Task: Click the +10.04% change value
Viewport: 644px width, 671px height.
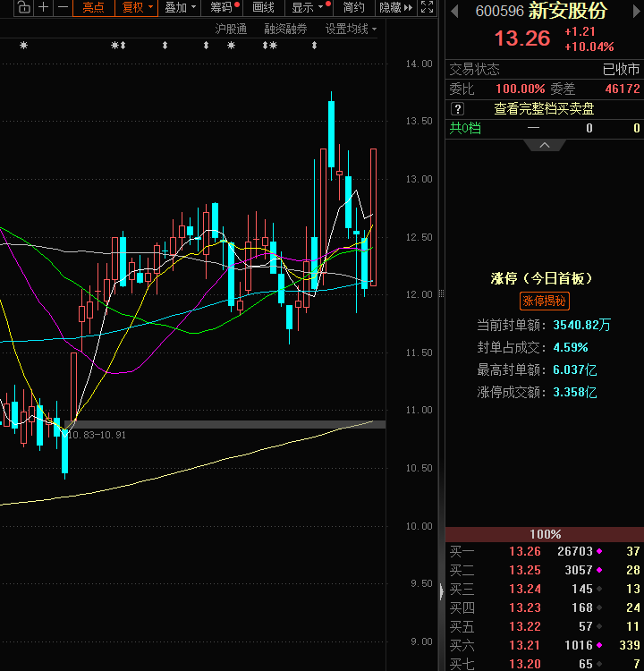Action: [x=589, y=47]
